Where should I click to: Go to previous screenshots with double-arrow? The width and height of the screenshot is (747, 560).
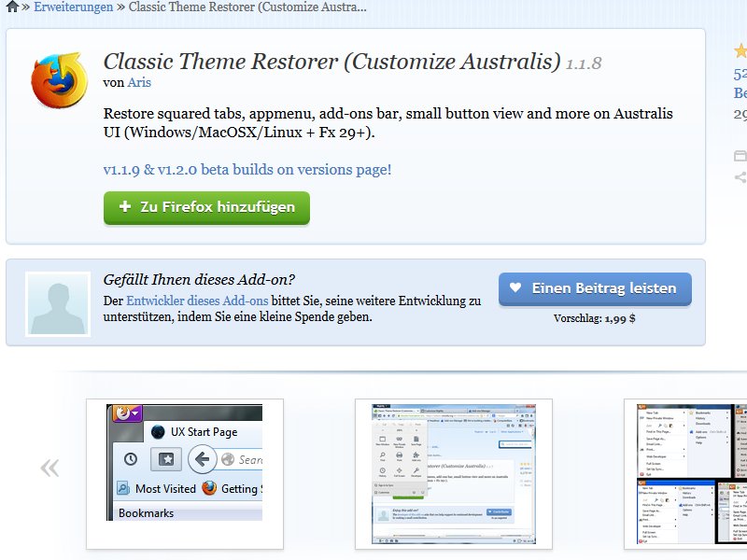coord(49,468)
